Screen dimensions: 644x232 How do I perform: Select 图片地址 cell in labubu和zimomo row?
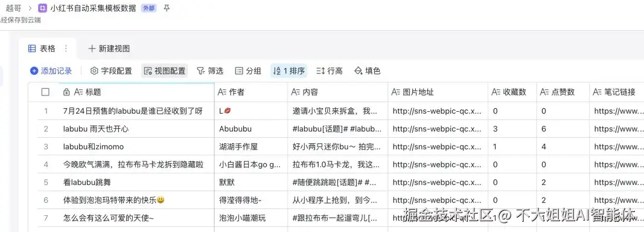point(438,147)
